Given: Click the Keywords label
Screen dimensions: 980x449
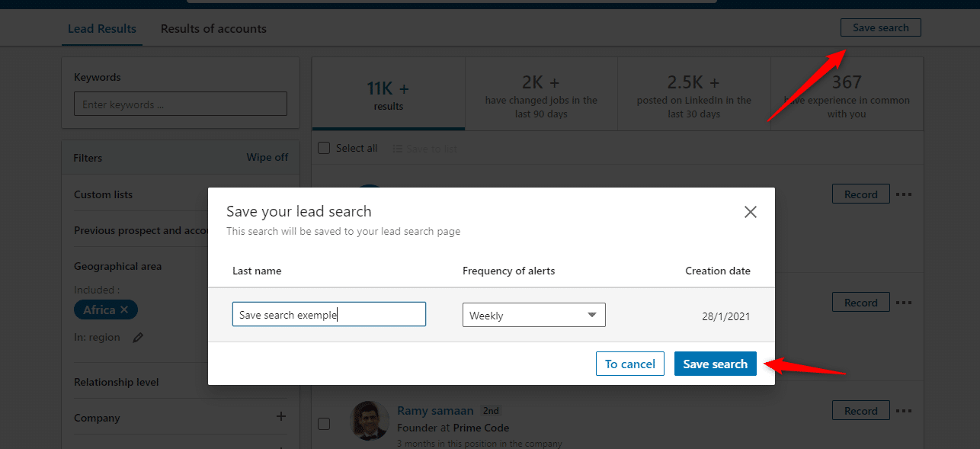Looking at the screenshot, I should coord(97,77).
